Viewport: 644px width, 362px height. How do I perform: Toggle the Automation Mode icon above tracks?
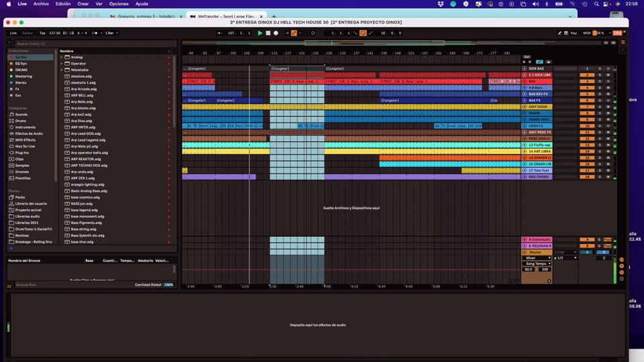(x=539, y=62)
